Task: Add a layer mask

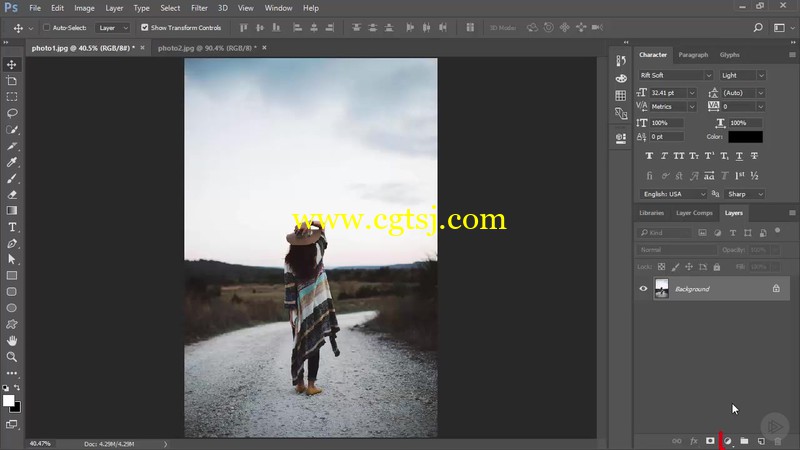Action: tap(710, 441)
